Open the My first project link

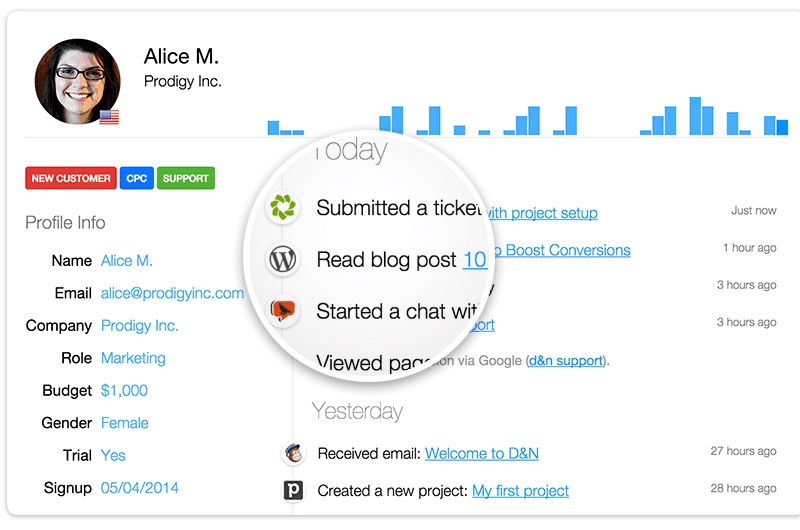pyautogui.click(x=520, y=490)
